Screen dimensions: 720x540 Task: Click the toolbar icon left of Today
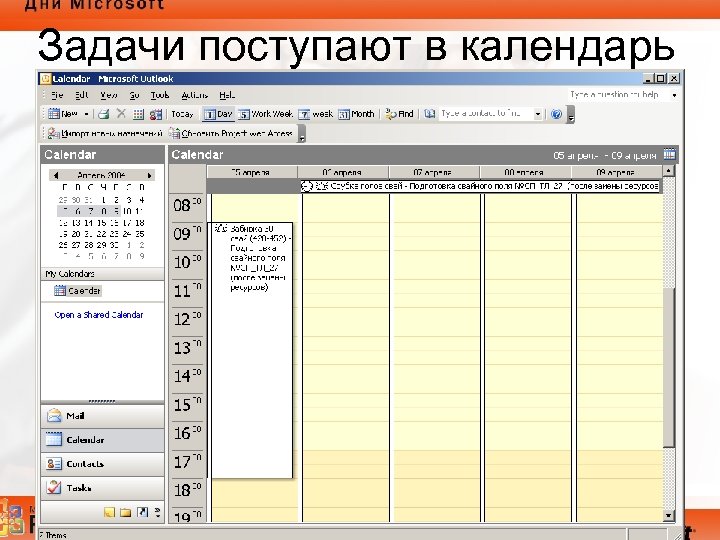click(156, 114)
